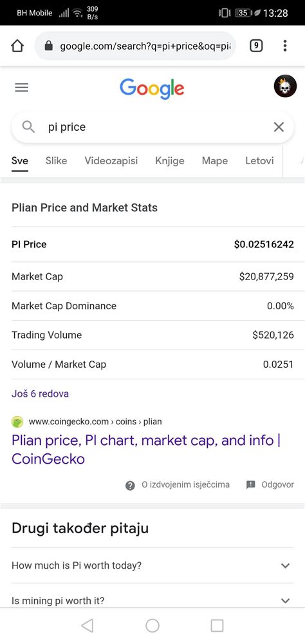The image size is (305, 644).
Task: Tap the Android home circle button
Action: (152, 625)
